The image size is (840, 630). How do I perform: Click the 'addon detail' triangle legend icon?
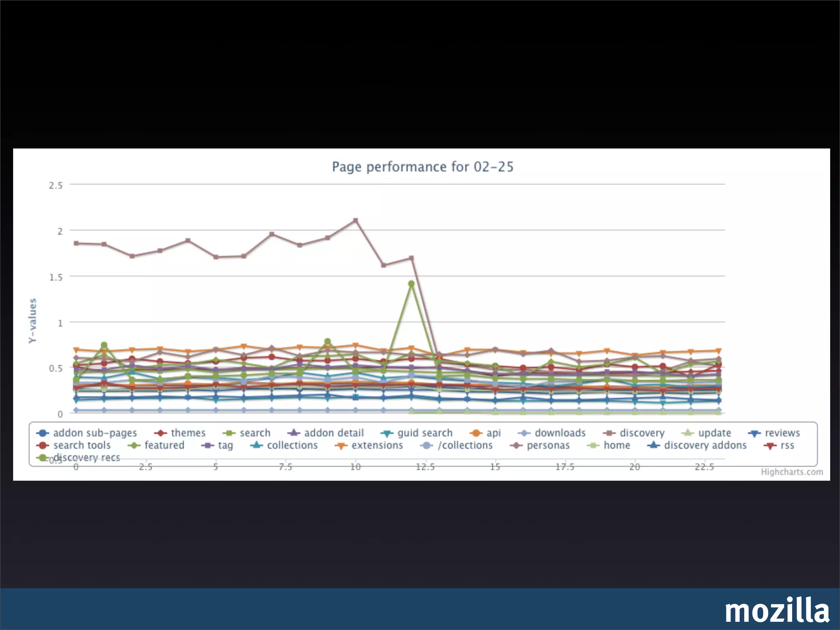click(x=293, y=433)
